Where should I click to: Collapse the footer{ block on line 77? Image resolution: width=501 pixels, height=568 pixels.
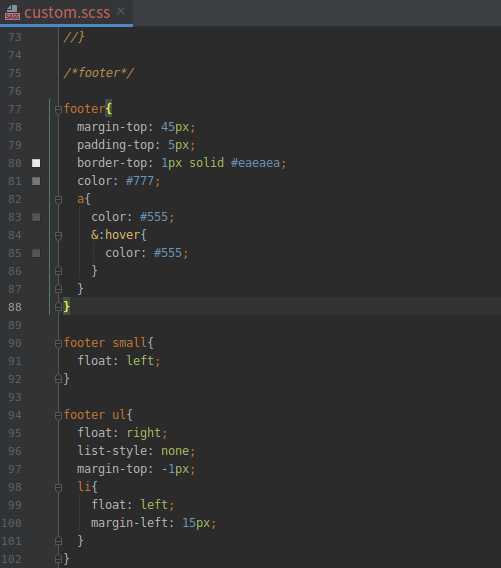58,109
